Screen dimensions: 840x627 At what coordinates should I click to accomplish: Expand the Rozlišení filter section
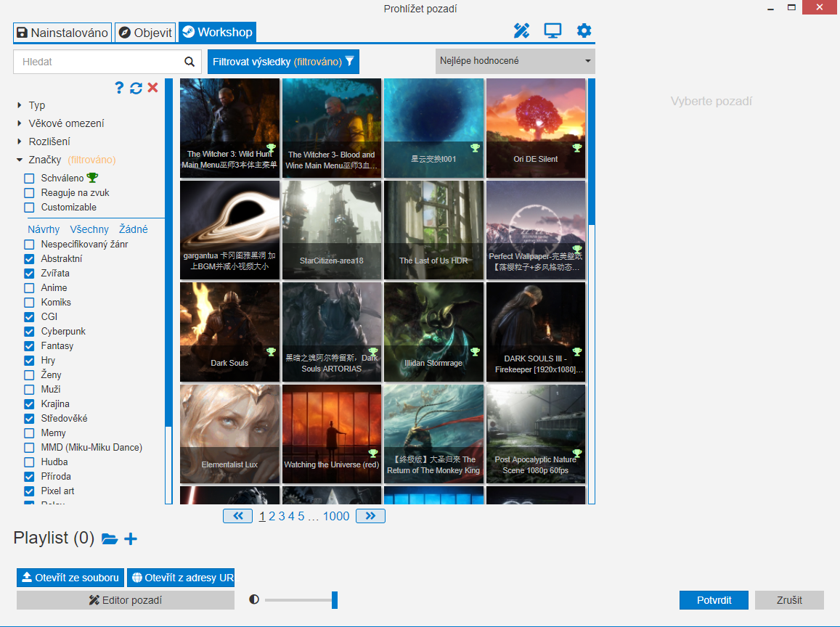pyautogui.click(x=20, y=142)
